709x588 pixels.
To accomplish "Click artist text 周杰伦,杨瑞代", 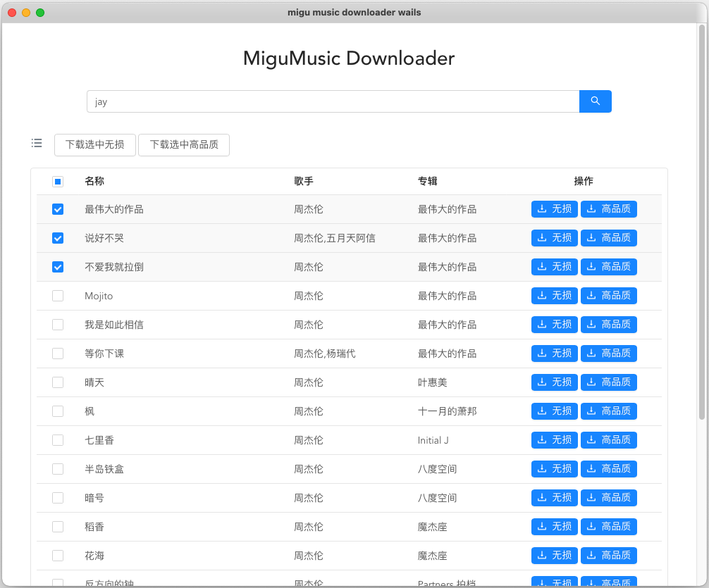I will click(x=325, y=354).
